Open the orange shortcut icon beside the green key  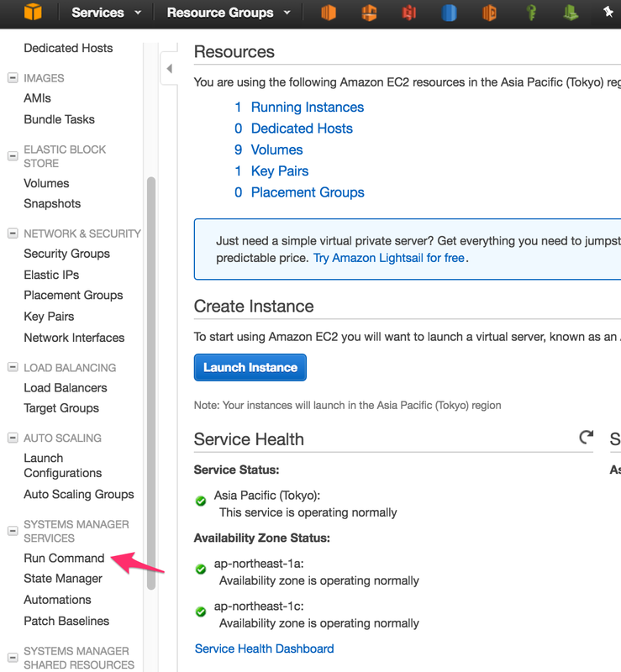pos(489,13)
